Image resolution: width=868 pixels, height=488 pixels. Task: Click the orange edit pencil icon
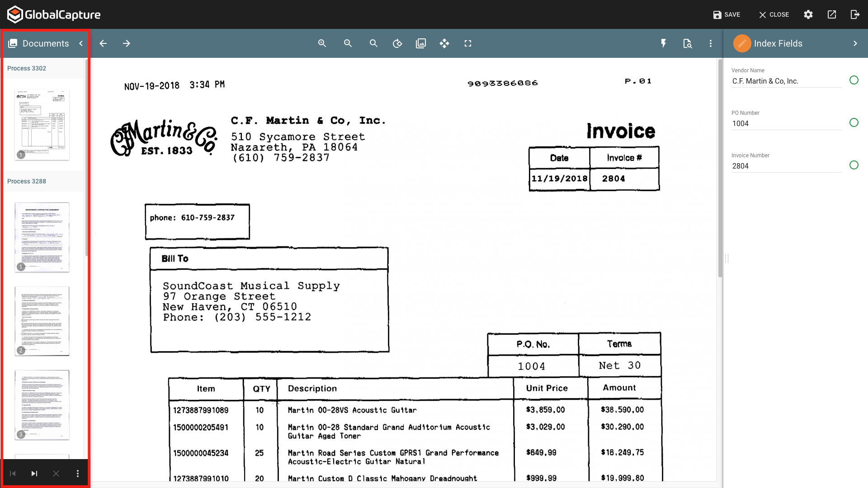pyautogui.click(x=742, y=43)
